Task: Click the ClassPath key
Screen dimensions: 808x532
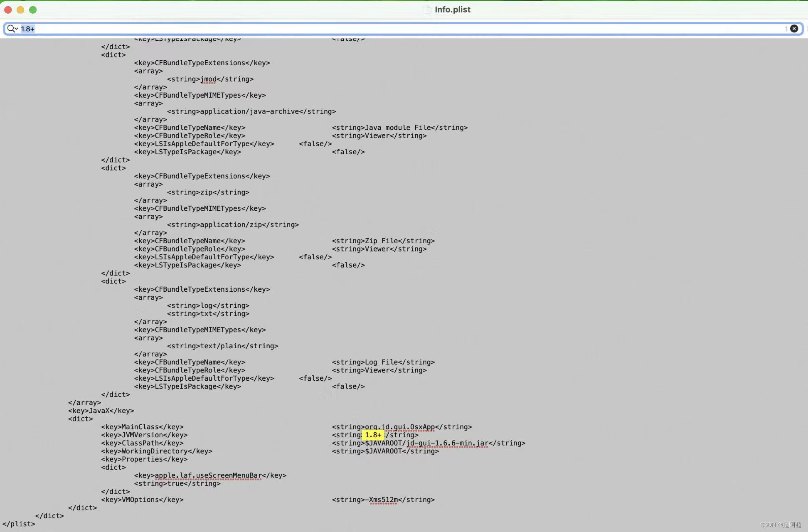Action: point(142,443)
